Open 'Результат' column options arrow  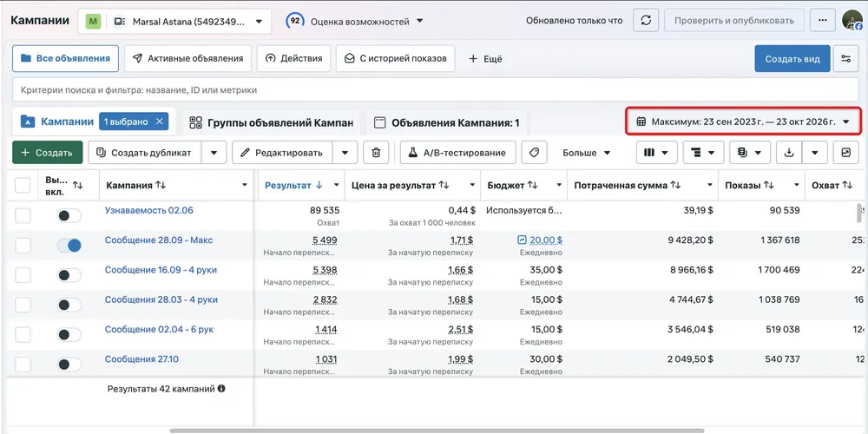click(x=336, y=186)
